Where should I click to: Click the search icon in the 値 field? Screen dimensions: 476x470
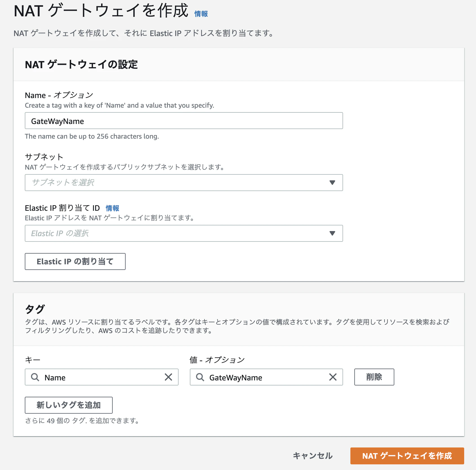tap(200, 377)
